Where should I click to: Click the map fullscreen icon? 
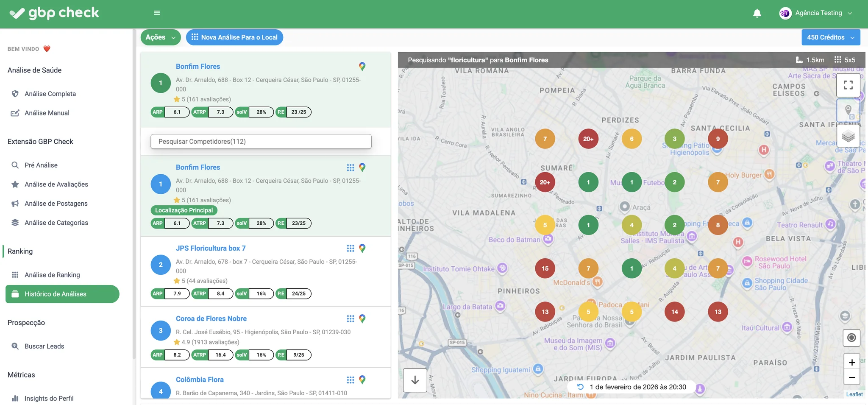[x=848, y=85]
